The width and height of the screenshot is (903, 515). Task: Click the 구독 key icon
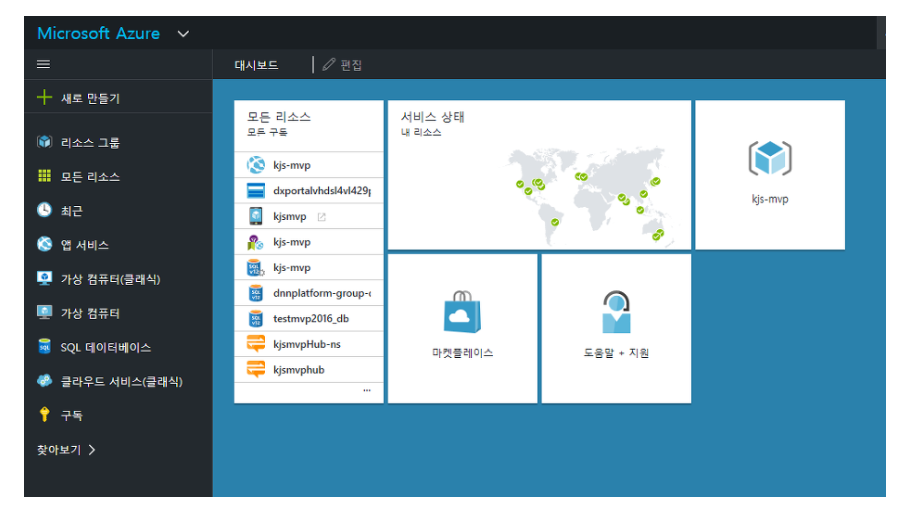click(44, 415)
